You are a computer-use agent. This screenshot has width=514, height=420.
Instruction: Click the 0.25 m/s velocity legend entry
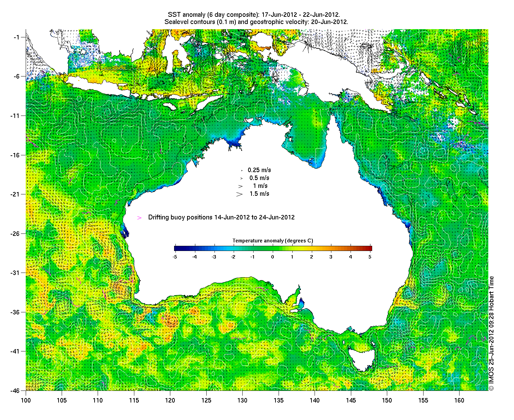click(x=259, y=170)
